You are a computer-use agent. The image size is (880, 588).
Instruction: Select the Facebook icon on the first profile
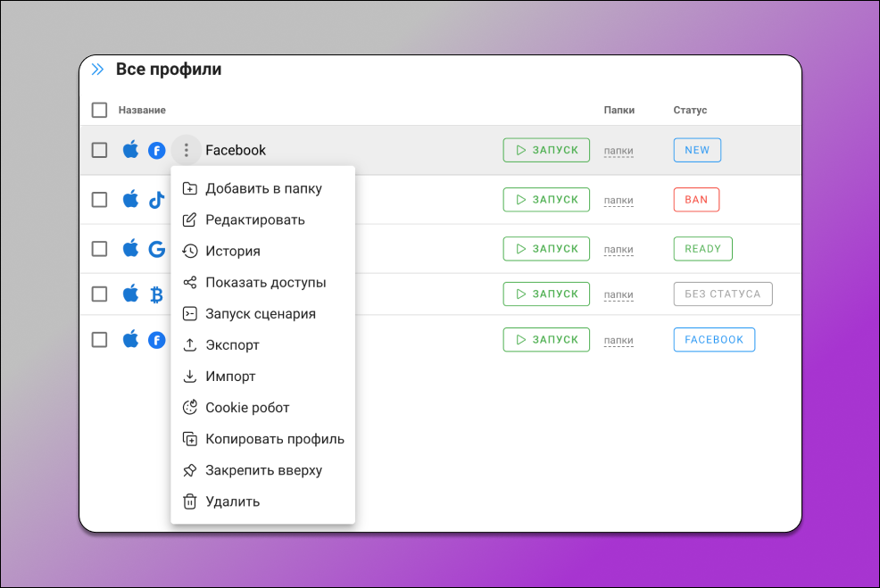pyautogui.click(x=157, y=150)
